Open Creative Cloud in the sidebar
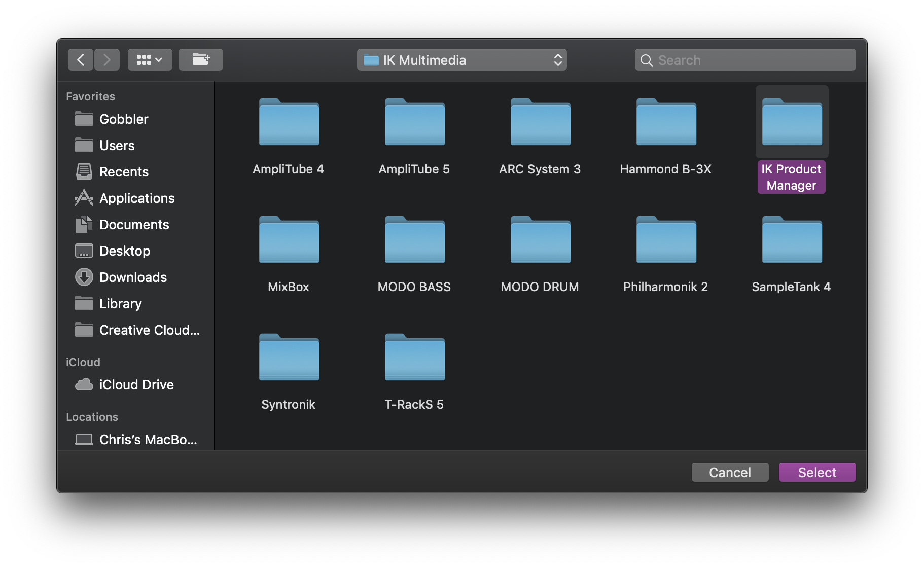The image size is (924, 568). pyautogui.click(x=135, y=330)
